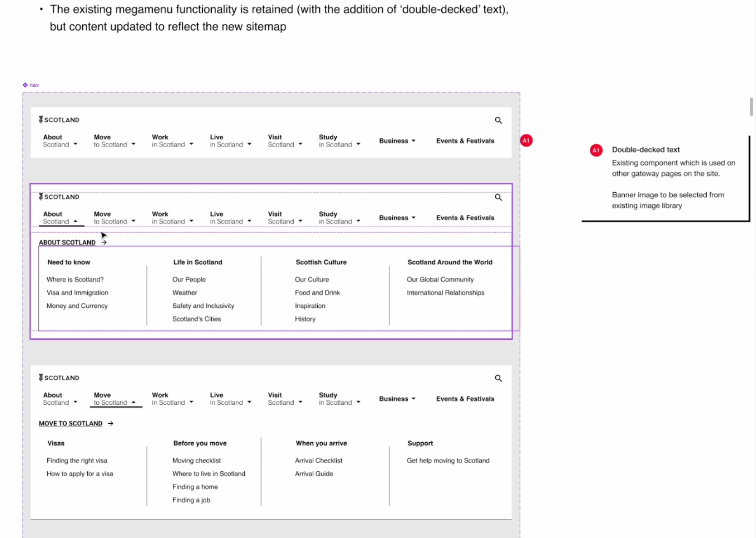Screen dimensions: 756x538
Task: Click the When you arrive column heading
Action: [321, 443]
